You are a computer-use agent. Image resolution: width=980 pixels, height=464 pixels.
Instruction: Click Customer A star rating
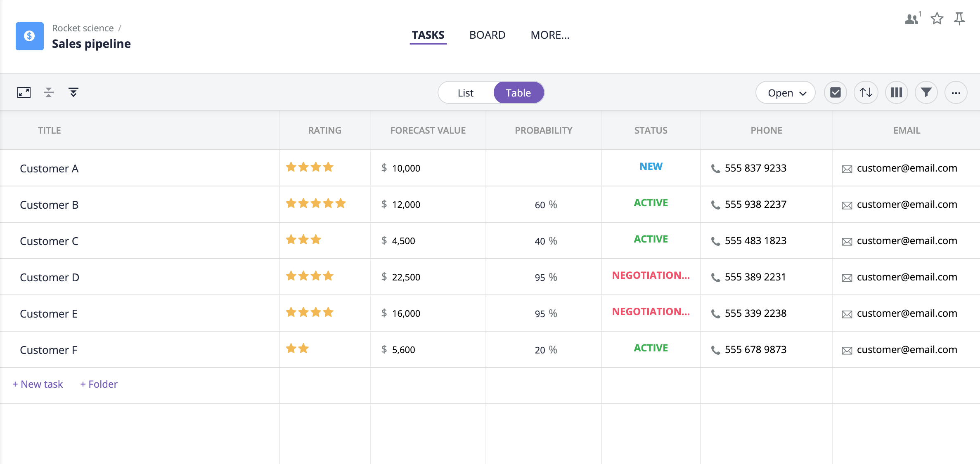(x=310, y=167)
